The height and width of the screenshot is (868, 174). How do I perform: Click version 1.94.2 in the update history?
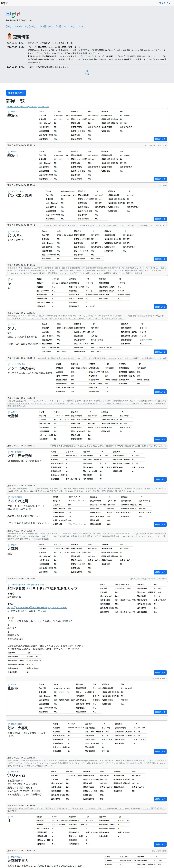coord(22,67)
